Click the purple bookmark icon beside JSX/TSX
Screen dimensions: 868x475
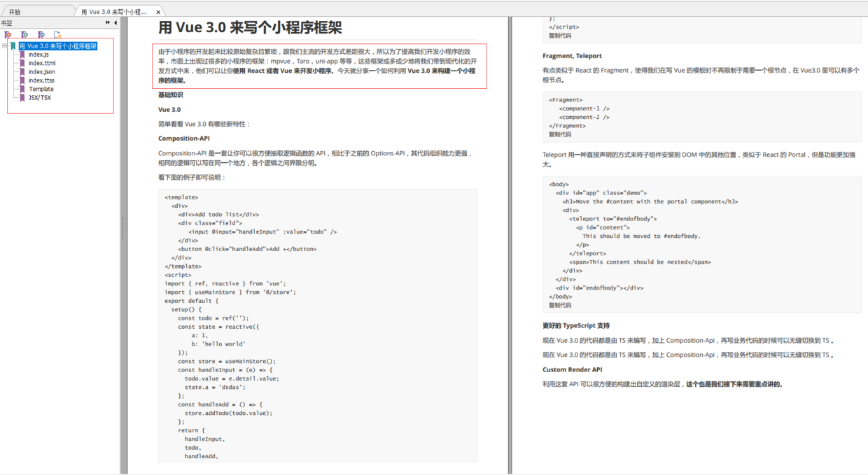(22, 97)
